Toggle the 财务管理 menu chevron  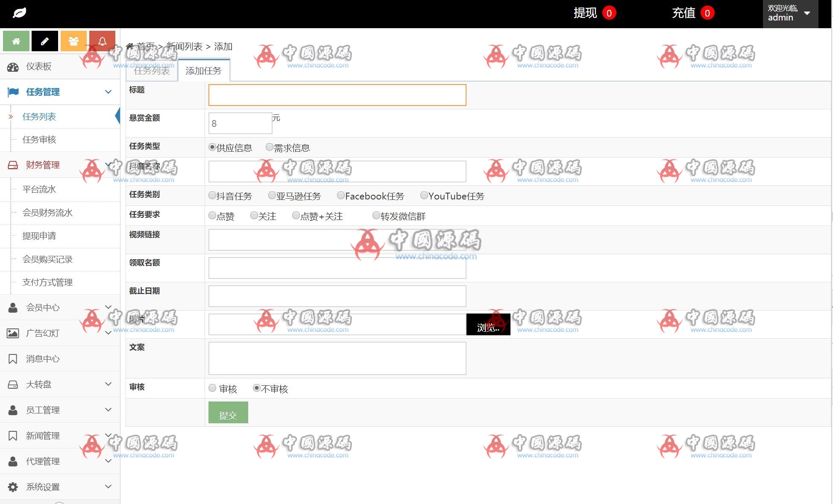[109, 164]
